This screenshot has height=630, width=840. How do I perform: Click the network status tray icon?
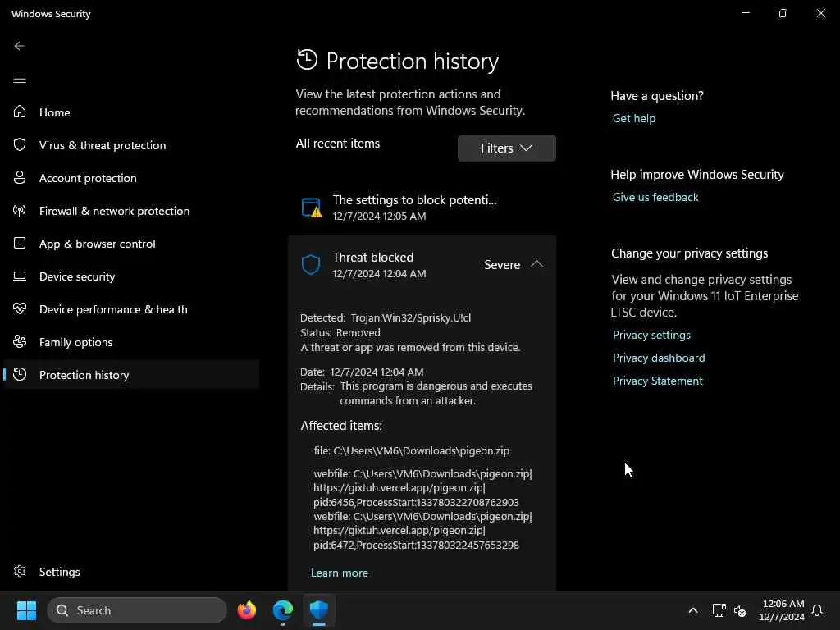click(719, 610)
